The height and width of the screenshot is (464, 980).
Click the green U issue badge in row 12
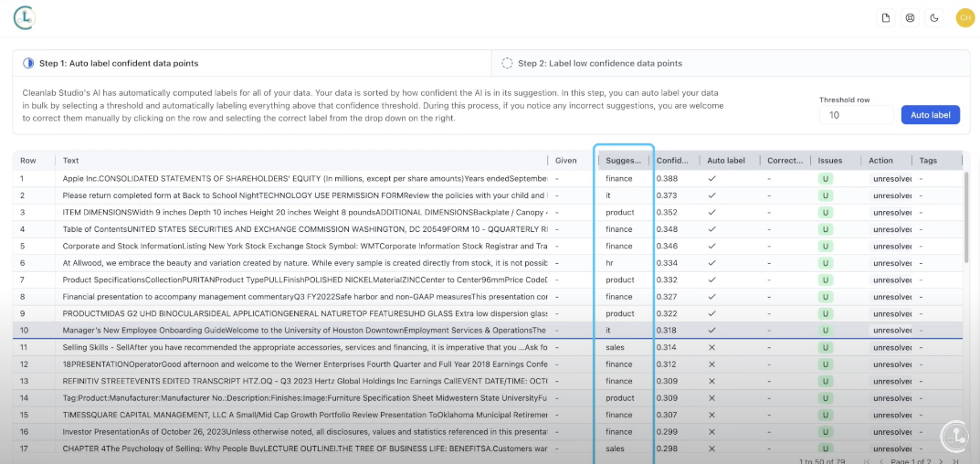coord(826,364)
